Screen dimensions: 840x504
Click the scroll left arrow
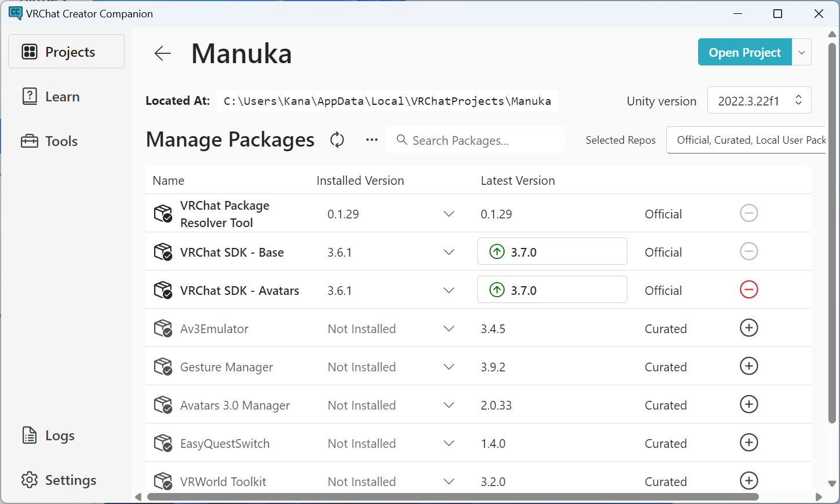pos(138,497)
